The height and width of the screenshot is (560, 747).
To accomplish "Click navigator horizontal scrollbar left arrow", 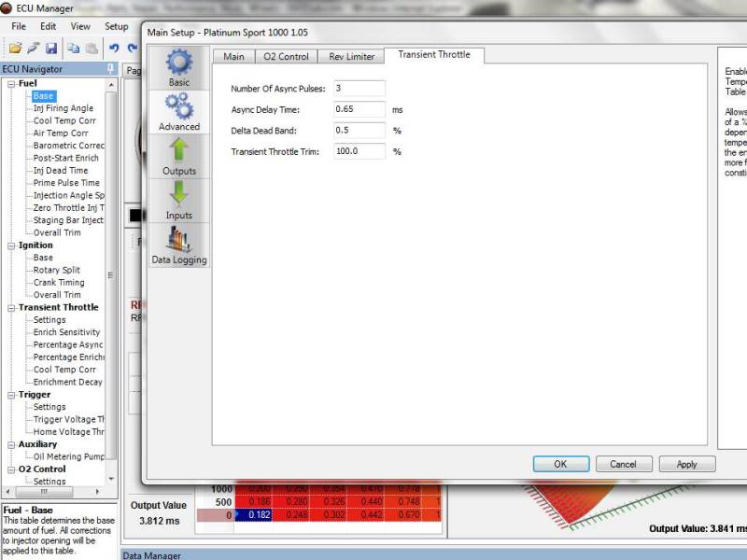I will pyautogui.click(x=7, y=492).
